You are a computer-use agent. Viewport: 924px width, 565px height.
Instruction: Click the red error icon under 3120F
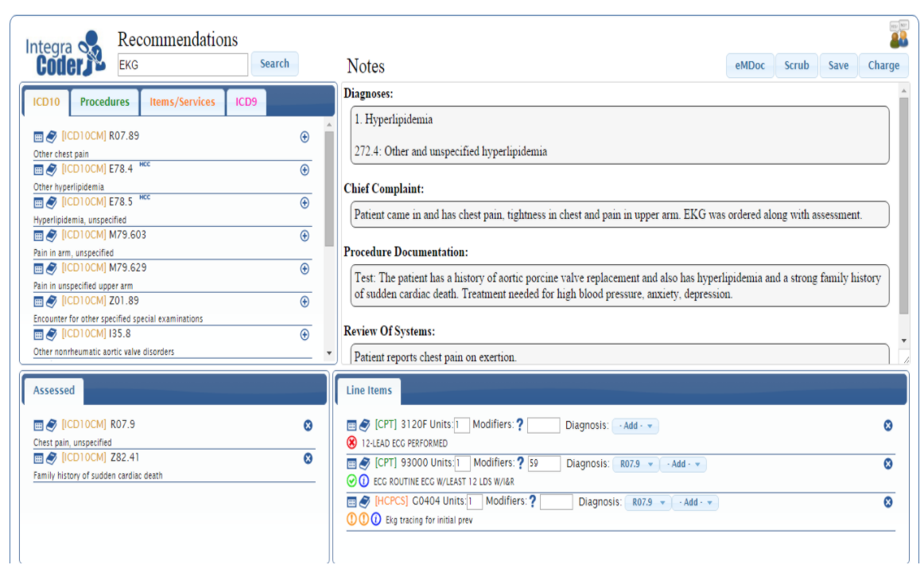352,443
